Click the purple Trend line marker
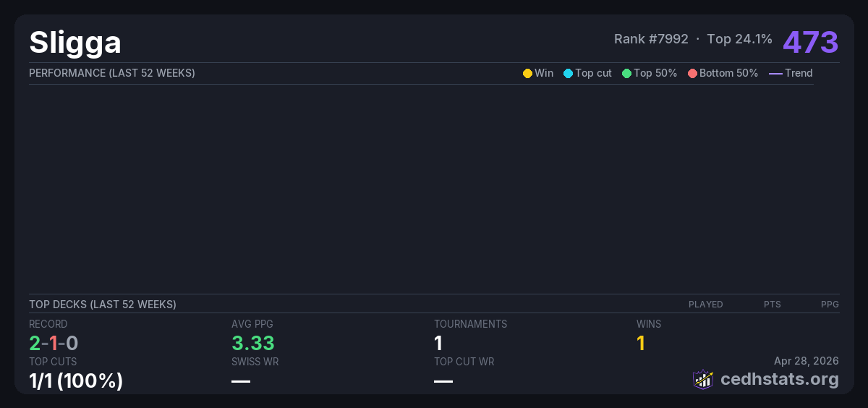 [x=775, y=73]
